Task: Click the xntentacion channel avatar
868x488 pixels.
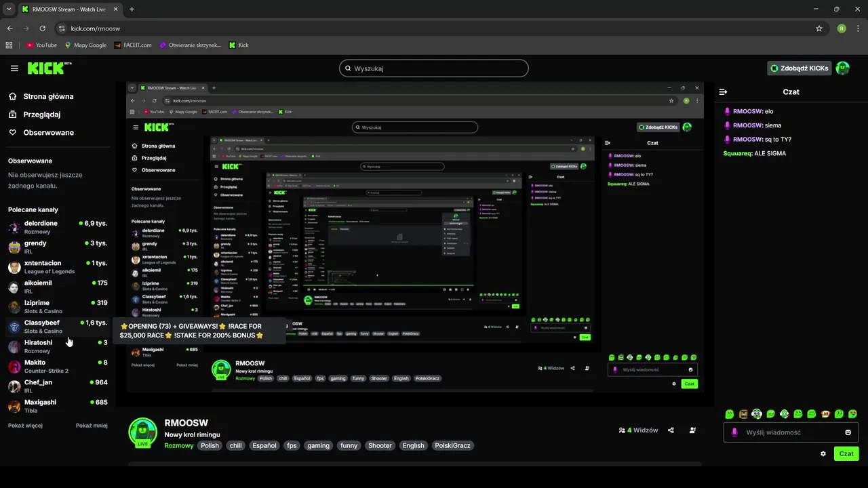Action: pos(14,267)
